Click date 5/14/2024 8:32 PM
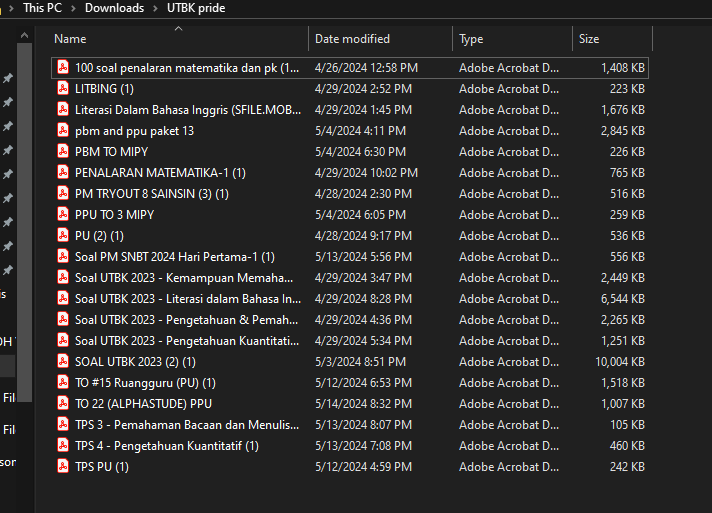This screenshot has height=513, width=712. [x=363, y=404]
